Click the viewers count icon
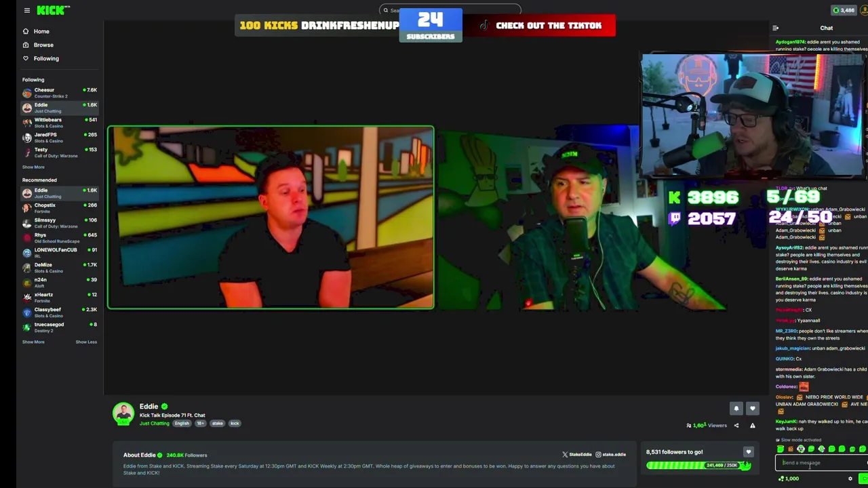This screenshot has height=488, width=868. click(688, 426)
